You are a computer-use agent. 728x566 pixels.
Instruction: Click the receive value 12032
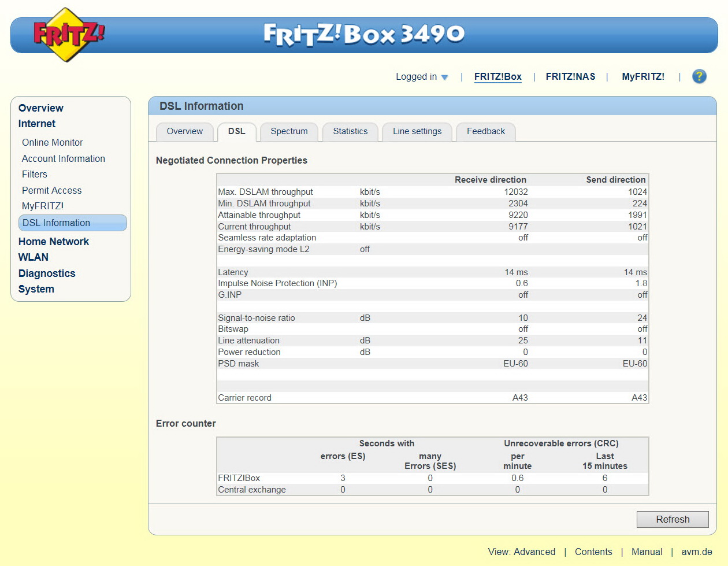point(516,192)
